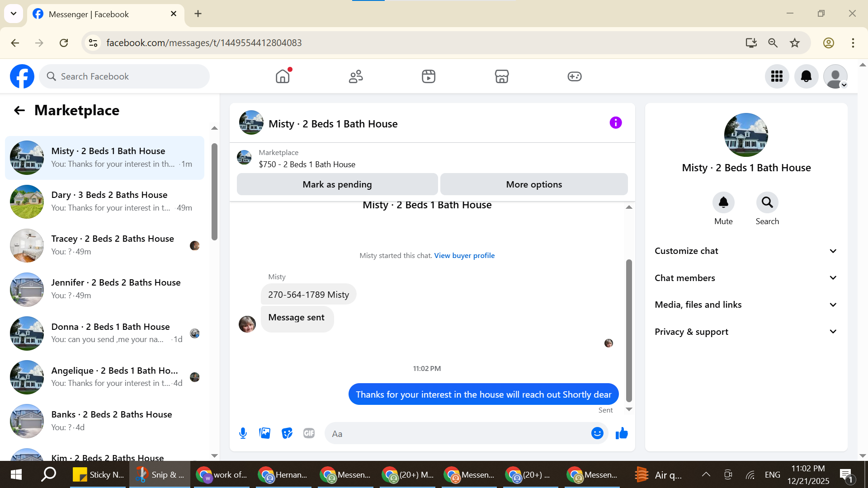Open the Facebook home feed icon
Viewport: 868px width, 488px height.
click(x=283, y=76)
